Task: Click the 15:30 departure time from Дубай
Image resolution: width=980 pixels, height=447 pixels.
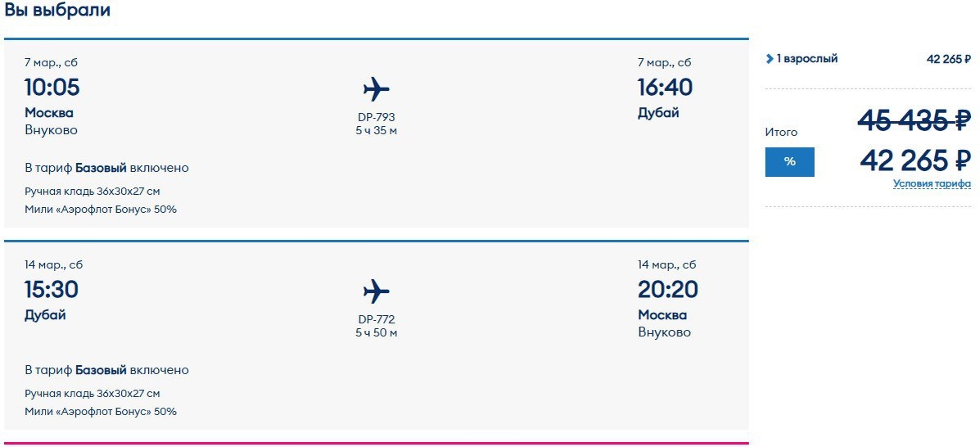Action: coord(52,289)
